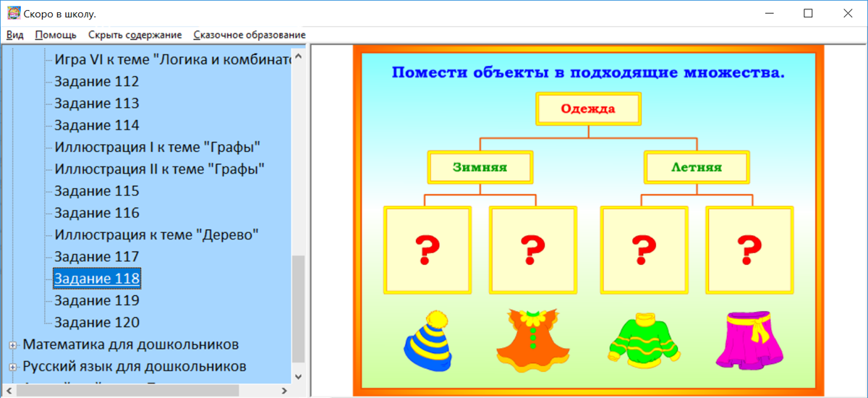Minimize the Скоро в школу window
Viewport: 868px width, 398px height.
point(769,13)
